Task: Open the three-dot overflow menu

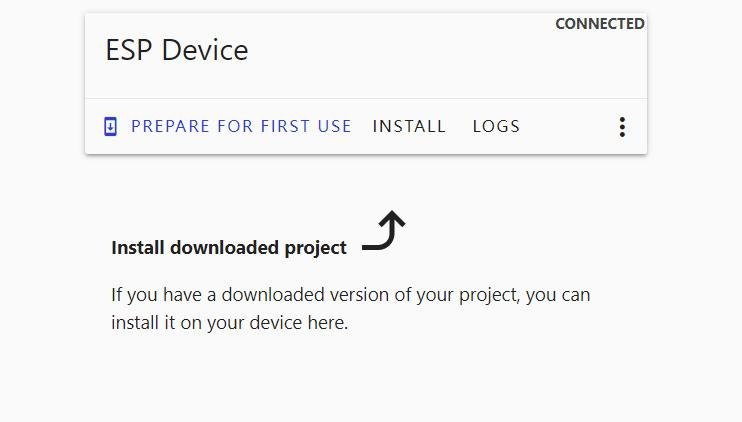Action: point(622,127)
